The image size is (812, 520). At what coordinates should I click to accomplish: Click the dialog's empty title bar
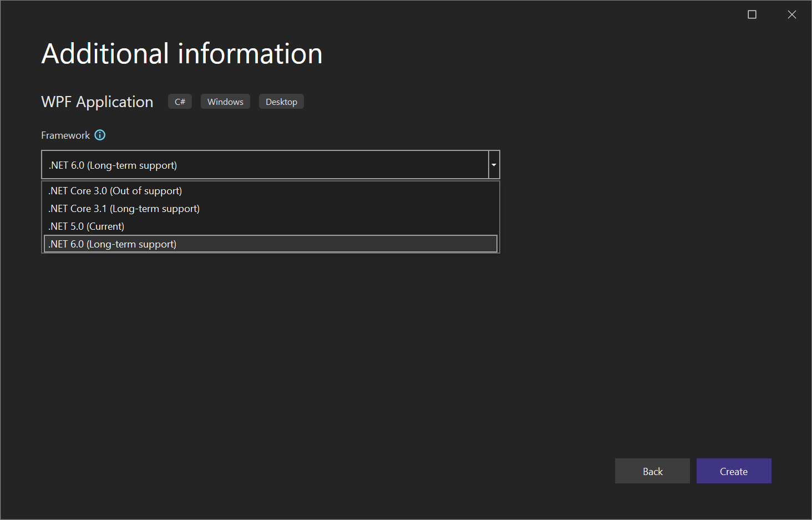(366, 14)
